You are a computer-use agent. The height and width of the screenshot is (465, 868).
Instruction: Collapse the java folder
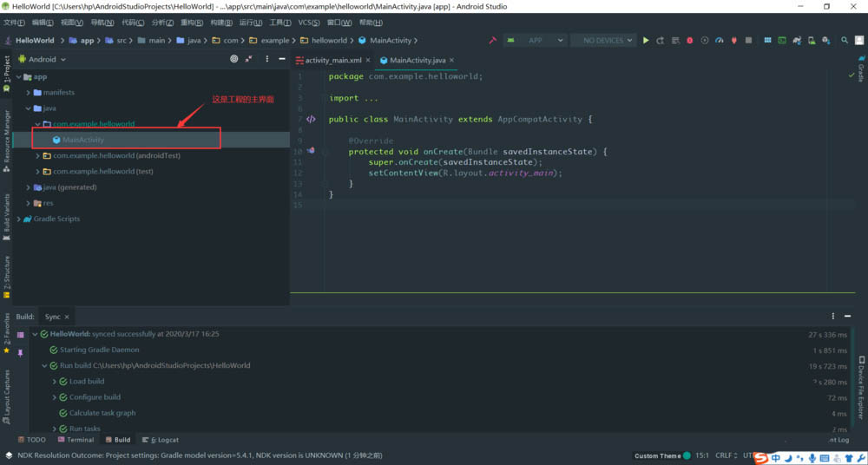point(29,108)
